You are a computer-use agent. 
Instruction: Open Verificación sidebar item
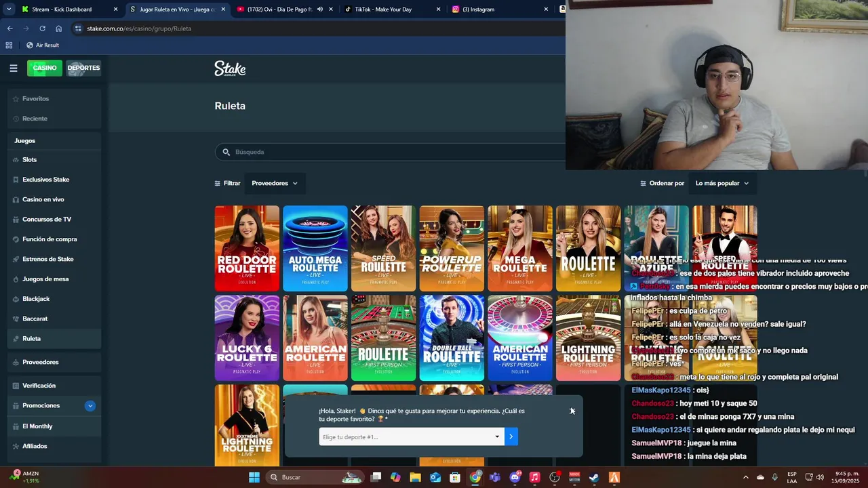(x=54, y=386)
